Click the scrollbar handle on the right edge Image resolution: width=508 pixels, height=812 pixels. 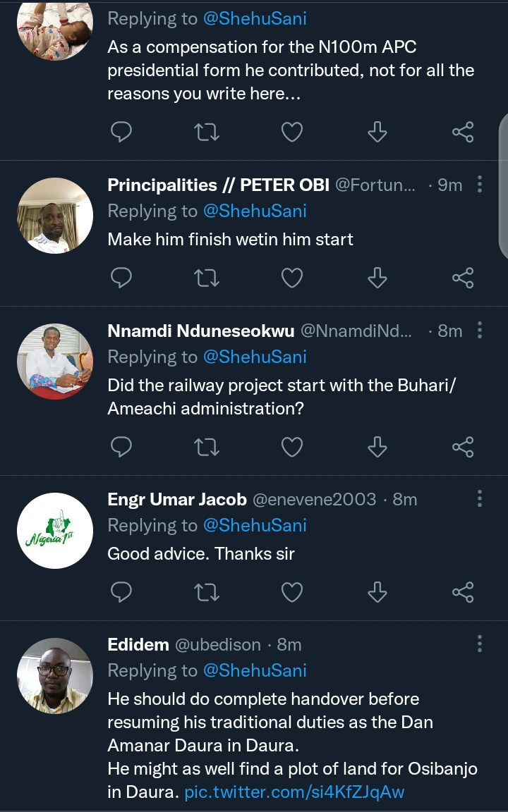click(502, 185)
